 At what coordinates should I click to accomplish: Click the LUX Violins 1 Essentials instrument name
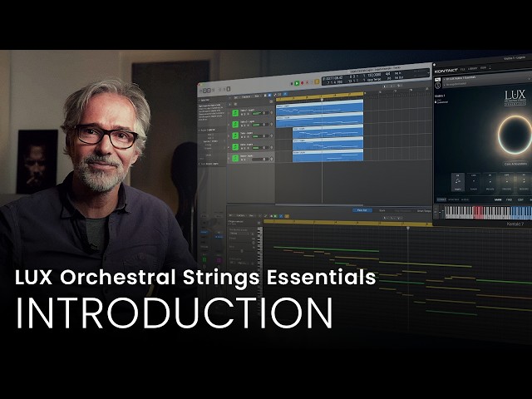[x=461, y=77]
